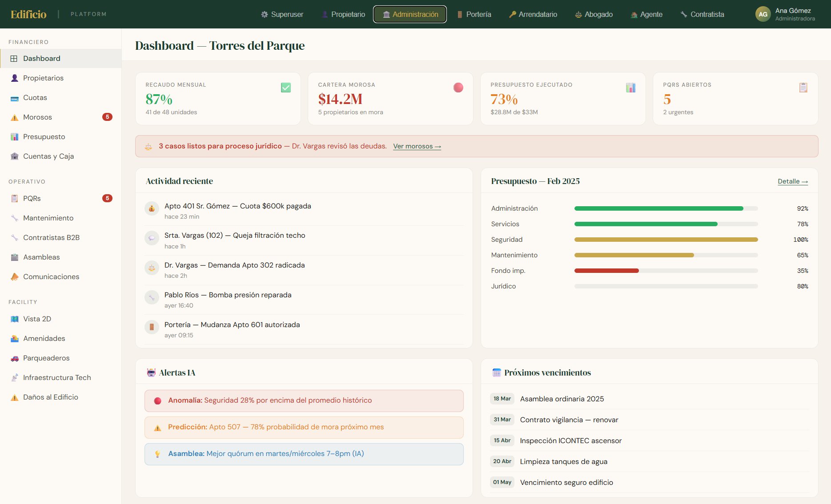This screenshot has height=504, width=831.
Task: Click 'Dr. Vargas — Demanda Apto 302 radicada'
Action: click(235, 265)
